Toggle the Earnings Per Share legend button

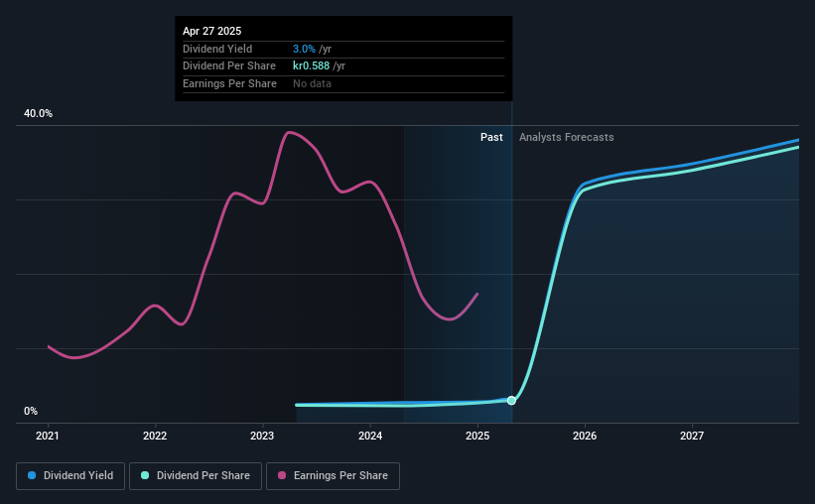pos(333,476)
